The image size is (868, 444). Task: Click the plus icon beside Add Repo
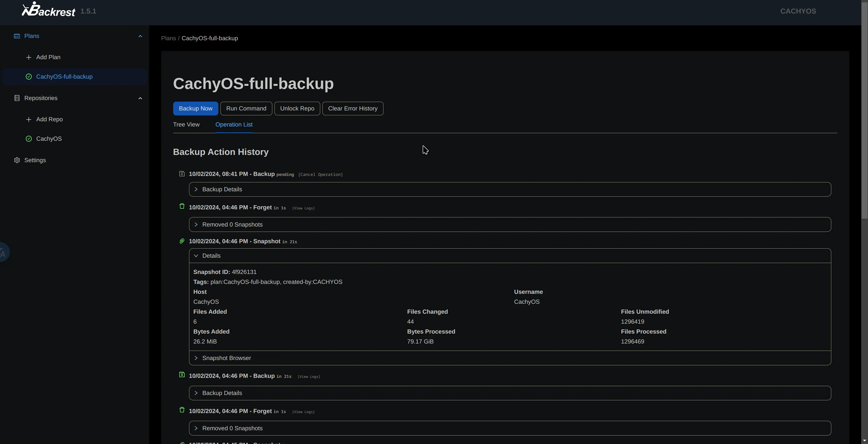(x=29, y=119)
